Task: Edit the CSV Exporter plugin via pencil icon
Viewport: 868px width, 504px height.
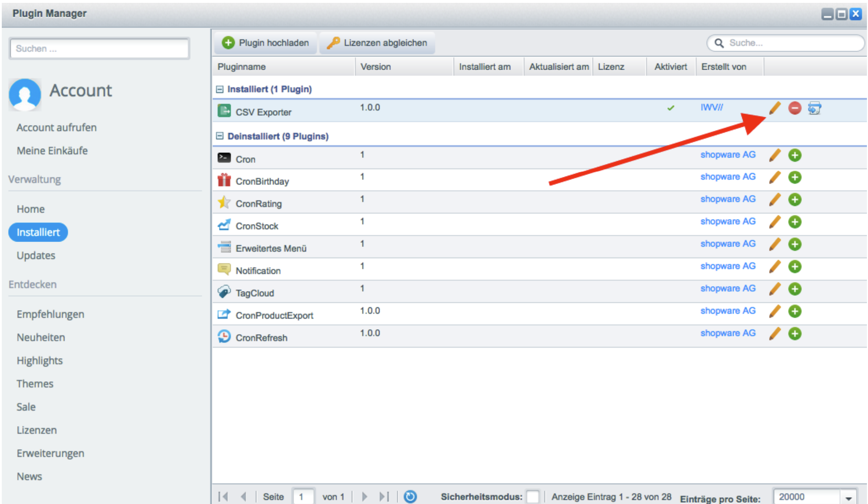Action: (x=774, y=108)
